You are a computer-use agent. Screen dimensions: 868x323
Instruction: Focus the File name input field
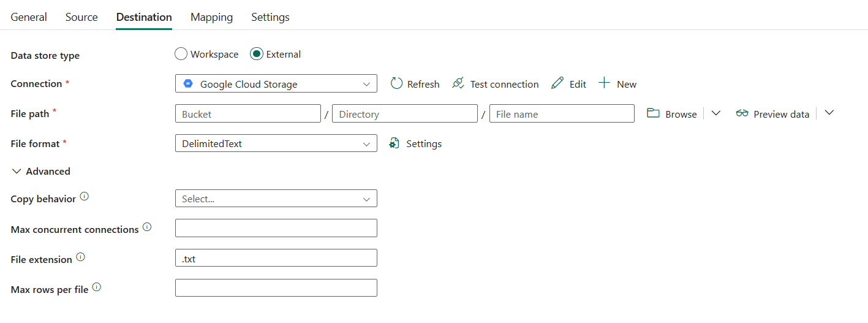pos(562,113)
